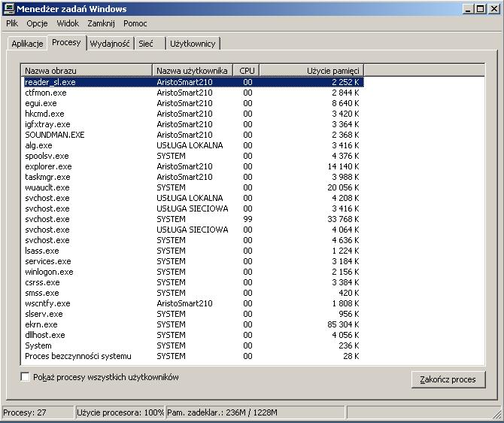
Task: Select svchost.exe with 4 064 K memory
Action: pyautogui.click(x=194, y=230)
